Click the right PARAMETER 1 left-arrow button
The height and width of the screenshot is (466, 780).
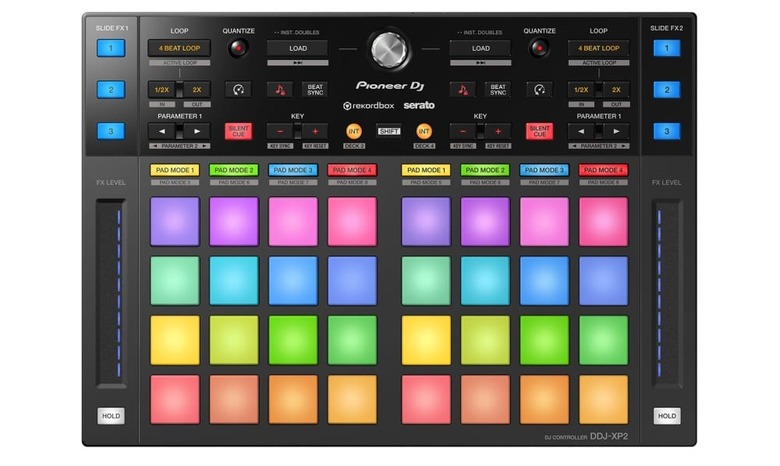point(582,131)
